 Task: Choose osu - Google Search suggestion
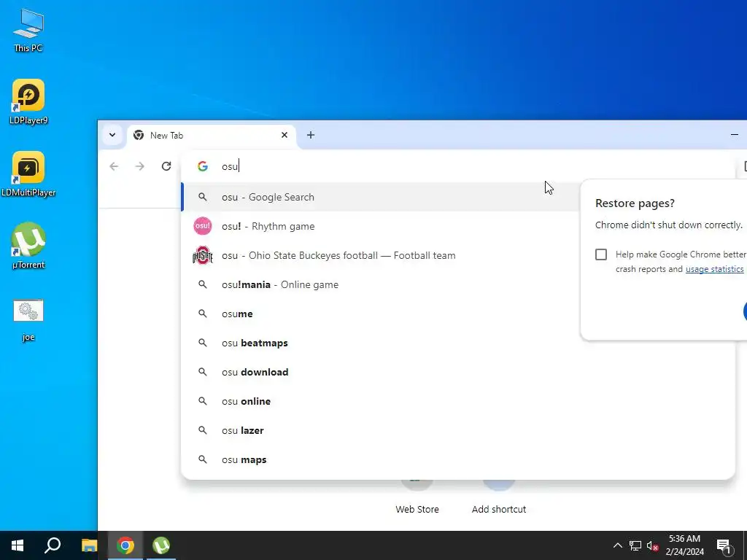pos(381,197)
